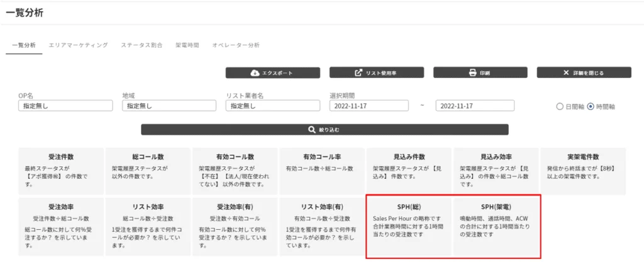Image resolution: width=644 pixels, height=262 pixels.
Task: Select the 時間軸 radio button
Action: (590, 106)
